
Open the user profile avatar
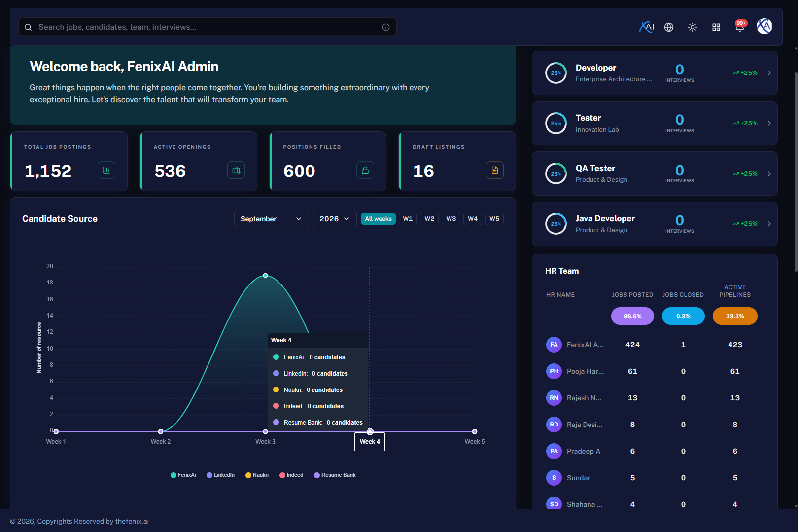(x=764, y=26)
